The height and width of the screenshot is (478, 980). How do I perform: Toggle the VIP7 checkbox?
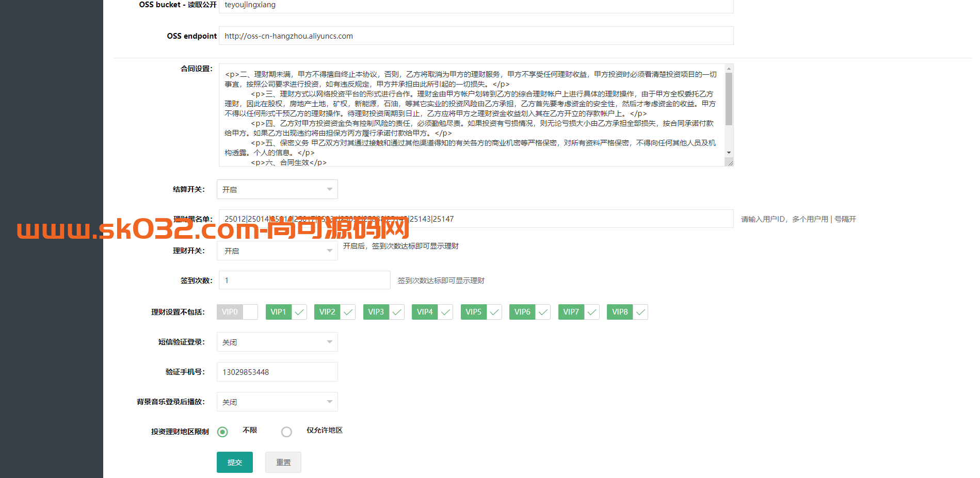tap(579, 312)
